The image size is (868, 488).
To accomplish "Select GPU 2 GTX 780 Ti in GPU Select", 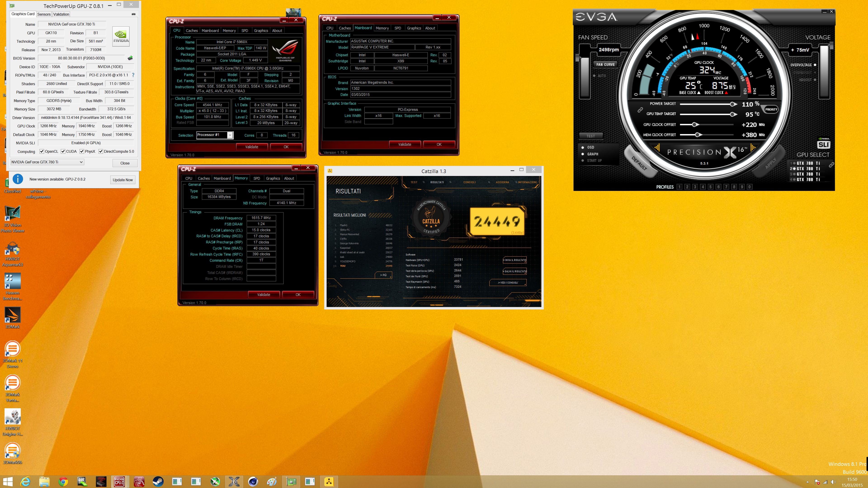I will coord(805,169).
